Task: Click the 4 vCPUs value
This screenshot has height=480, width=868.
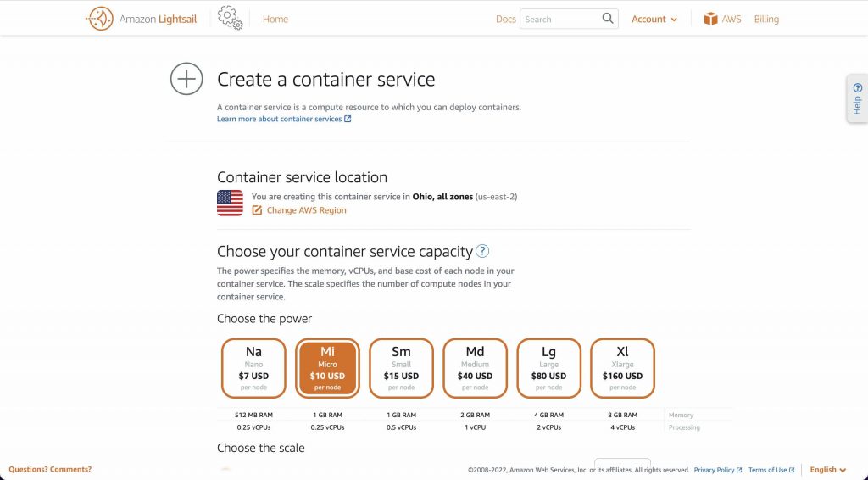Action: coord(623,427)
